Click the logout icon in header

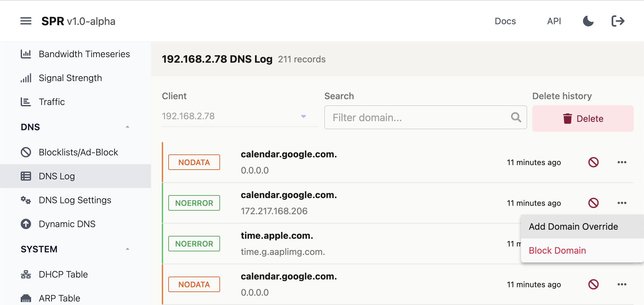[618, 21]
